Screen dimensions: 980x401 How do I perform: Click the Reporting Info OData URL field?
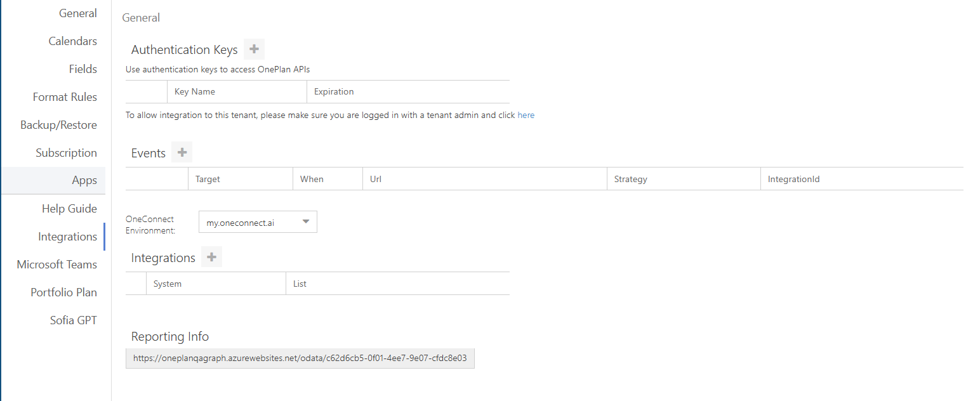click(300, 358)
